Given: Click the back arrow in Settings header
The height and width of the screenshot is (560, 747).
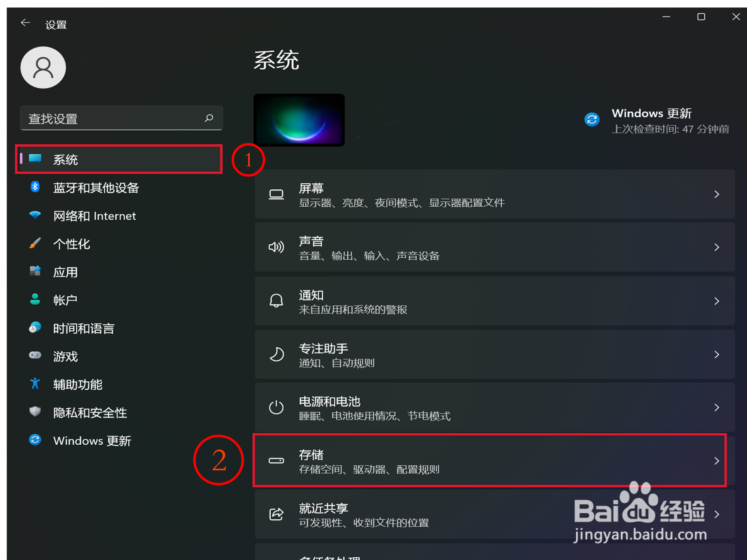Looking at the screenshot, I should [25, 23].
